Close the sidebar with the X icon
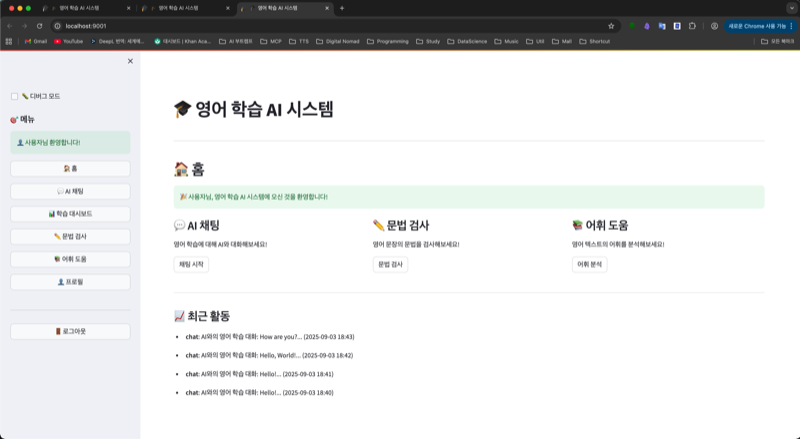This screenshot has width=800, height=439. click(130, 61)
